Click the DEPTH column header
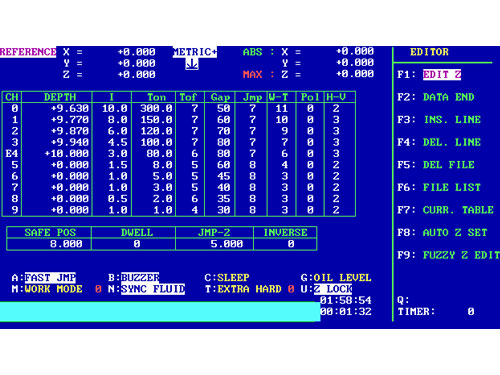This screenshot has width=500, height=375. click(x=60, y=97)
